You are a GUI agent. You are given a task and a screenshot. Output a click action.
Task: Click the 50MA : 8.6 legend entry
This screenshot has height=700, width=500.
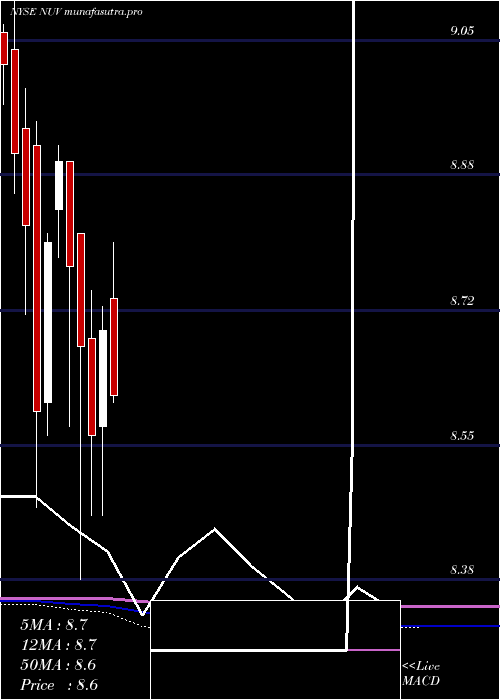(58, 665)
